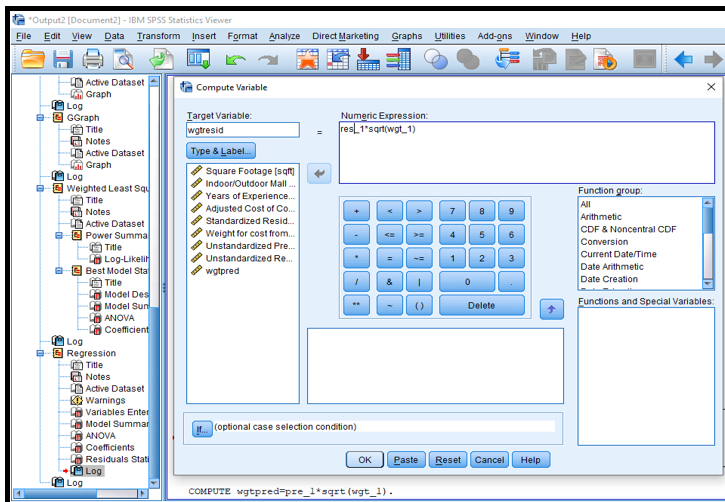Click the up arrow function insert button

pos(552,309)
